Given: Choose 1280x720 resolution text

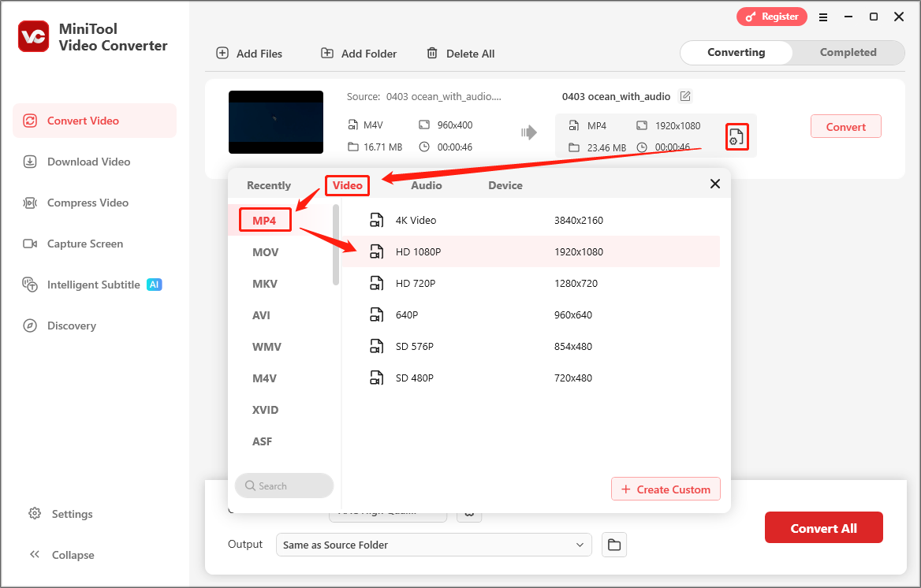Looking at the screenshot, I should click(x=576, y=283).
